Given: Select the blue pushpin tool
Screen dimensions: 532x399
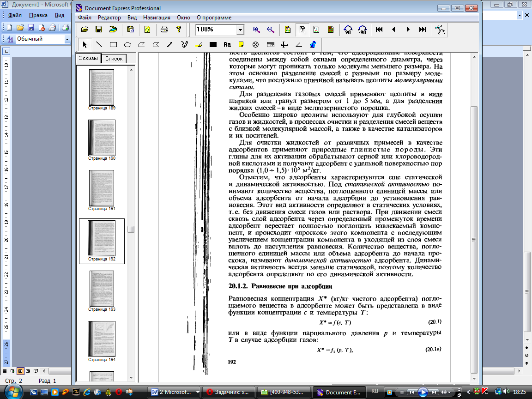Looking at the screenshot, I should tap(313, 44).
